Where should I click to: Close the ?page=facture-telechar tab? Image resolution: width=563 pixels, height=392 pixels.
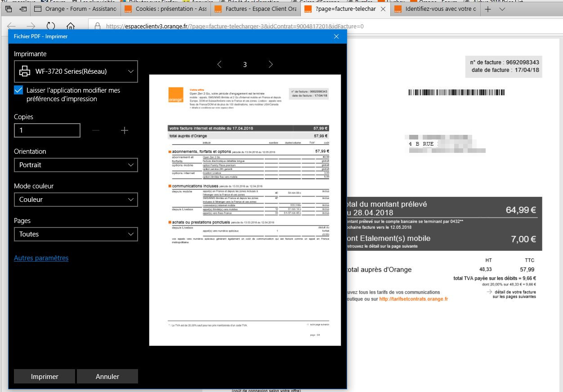pos(383,9)
